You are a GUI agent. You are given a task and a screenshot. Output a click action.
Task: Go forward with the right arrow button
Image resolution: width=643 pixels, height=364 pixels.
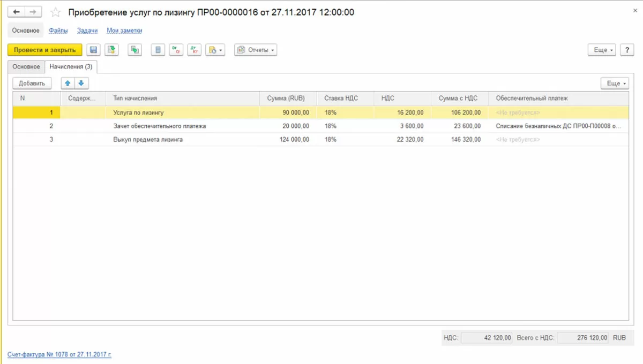point(33,12)
